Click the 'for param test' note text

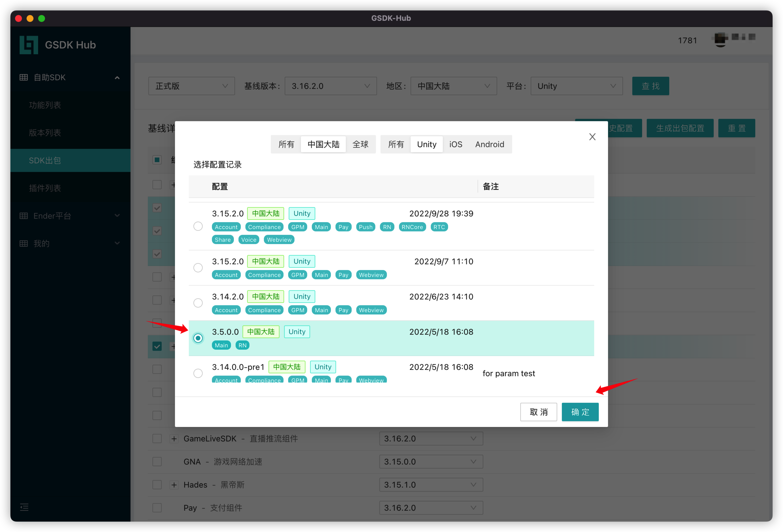pyautogui.click(x=508, y=373)
